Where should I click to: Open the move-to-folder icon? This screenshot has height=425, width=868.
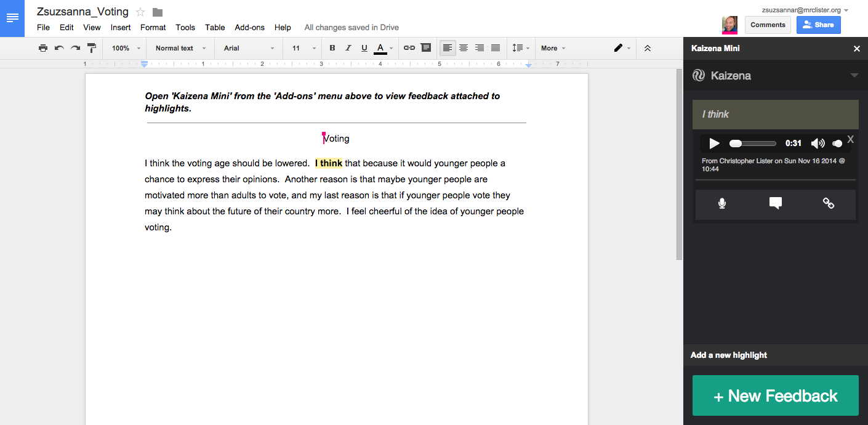click(x=158, y=12)
